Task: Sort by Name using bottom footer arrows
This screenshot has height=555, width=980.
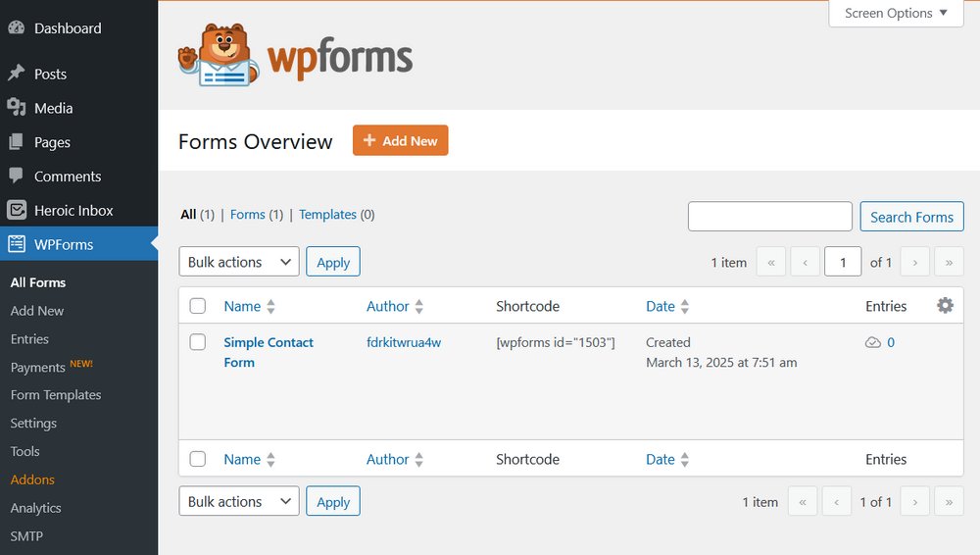Action: point(270,459)
